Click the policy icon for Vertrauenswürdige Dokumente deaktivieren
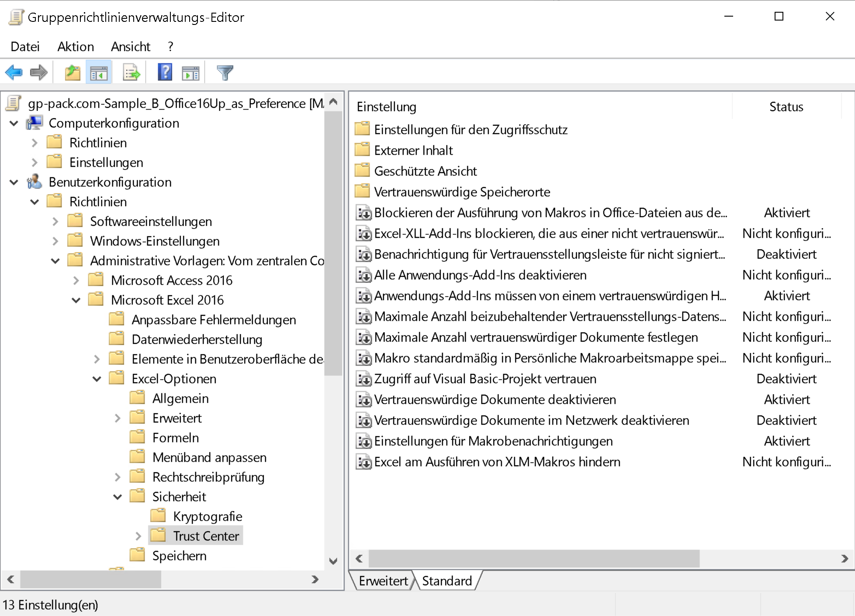 tap(363, 400)
